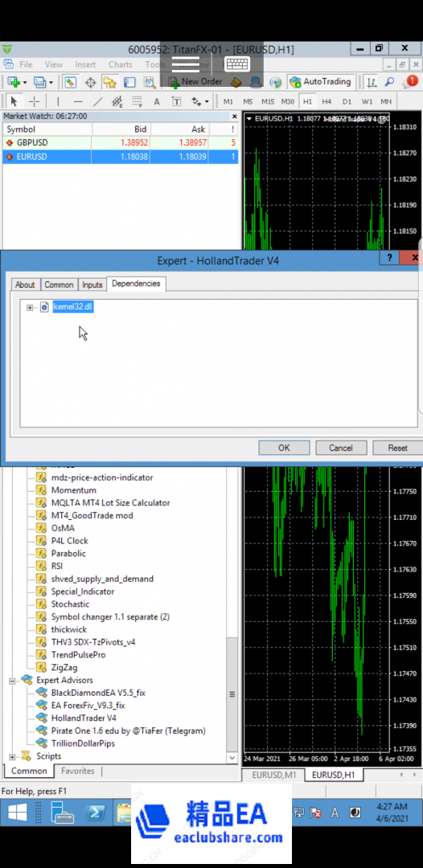Image resolution: width=423 pixels, height=868 pixels.
Task: Switch to the Common tab in Expert dialog
Action: 59,285
